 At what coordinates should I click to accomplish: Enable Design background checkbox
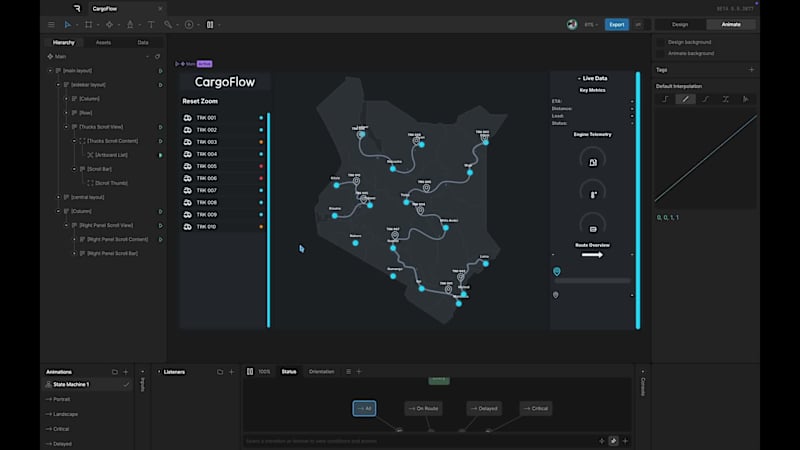pyautogui.click(x=661, y=42)
